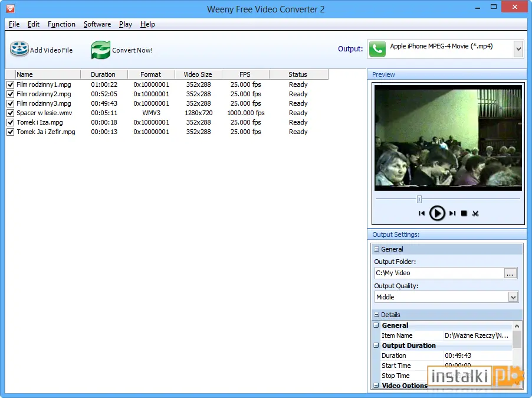Select the Tomek Ja i Zefir.mpg row name
The image size is (532, 398).
(46, 132)
